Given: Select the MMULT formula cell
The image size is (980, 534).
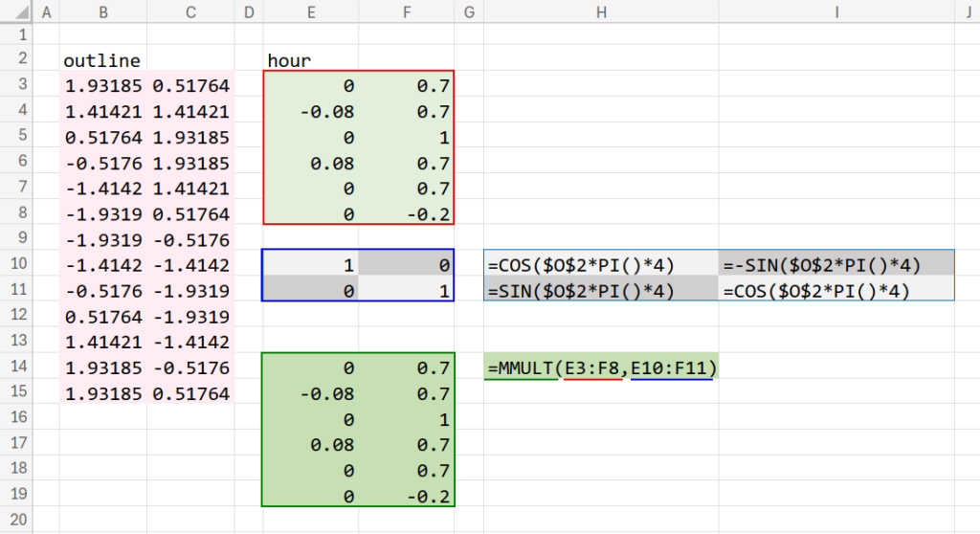Looking at the screenshot, I should tap(601, 368).
